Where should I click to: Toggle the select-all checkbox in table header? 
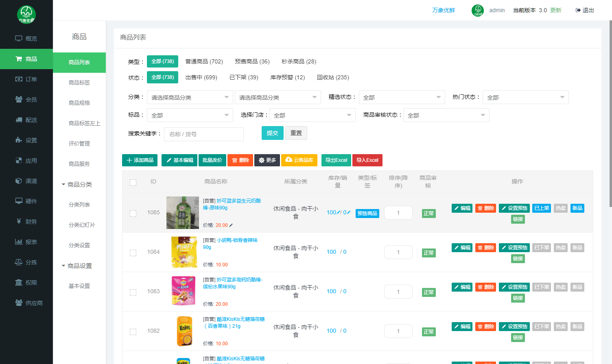(133, 182)
